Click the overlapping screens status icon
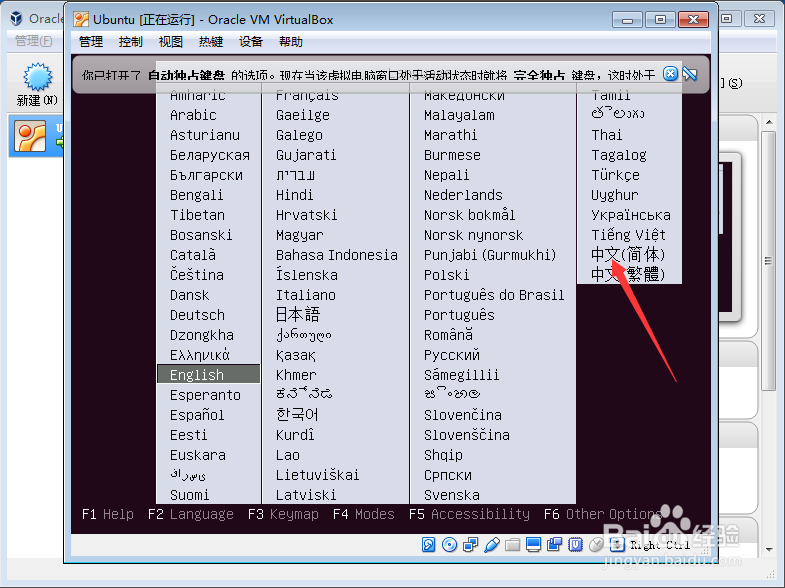The width and height of the screenshot is (785, 588). 554,544
